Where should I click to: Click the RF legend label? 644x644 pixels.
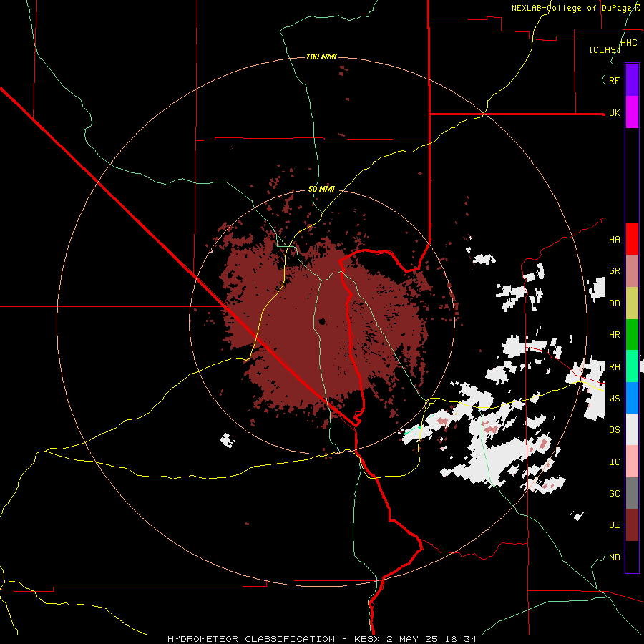[614, 80]
